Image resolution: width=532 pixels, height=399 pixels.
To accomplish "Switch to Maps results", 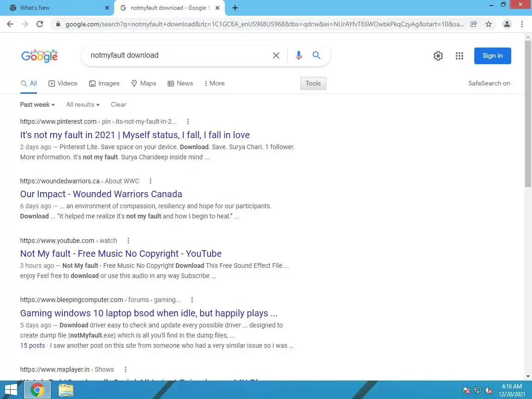I will [x=144, y=84].
